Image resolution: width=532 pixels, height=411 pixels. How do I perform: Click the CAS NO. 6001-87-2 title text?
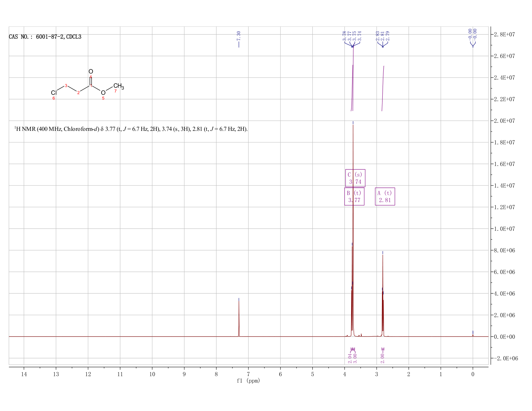pyautogui.click(x=45, y=37)
